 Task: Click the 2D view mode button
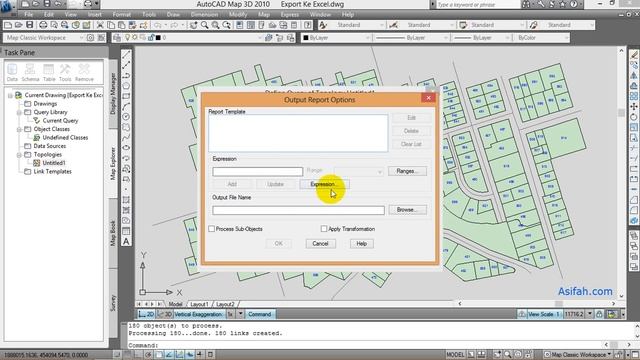click(x=146, y=314)
